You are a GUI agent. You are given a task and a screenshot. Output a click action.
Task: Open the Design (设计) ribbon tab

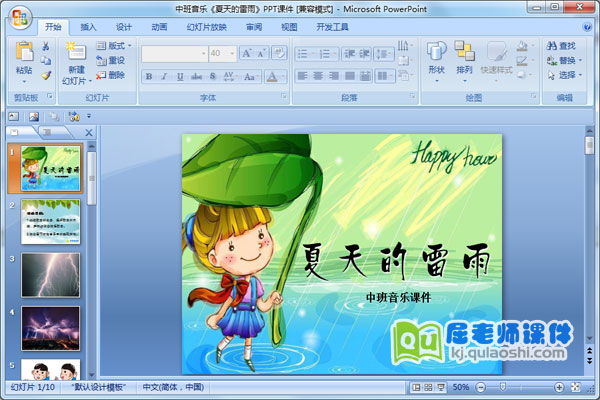point(124,27)
